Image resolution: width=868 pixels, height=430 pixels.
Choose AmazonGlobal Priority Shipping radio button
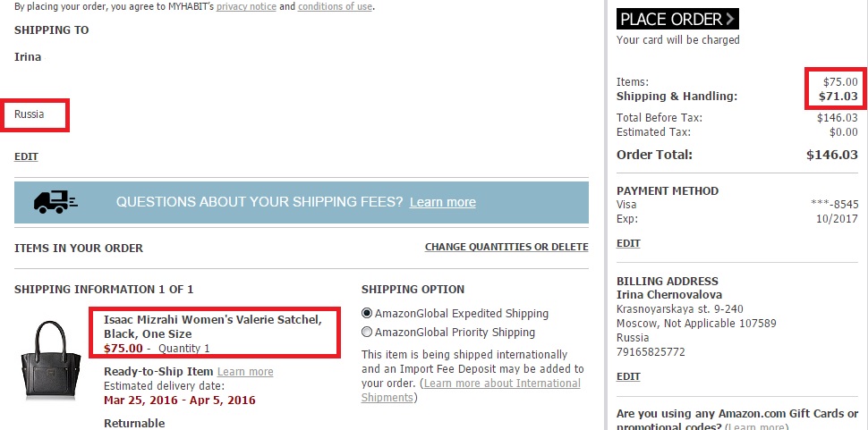point(366,333)
